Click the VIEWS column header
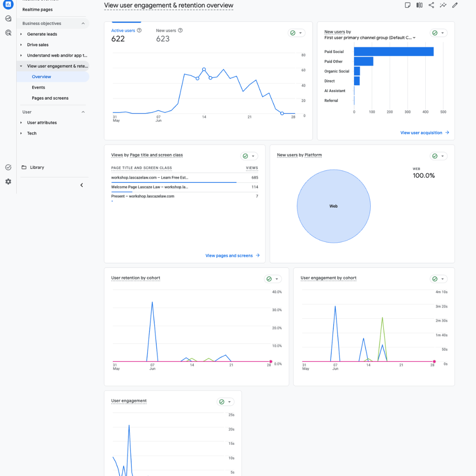 coord(252,168)
